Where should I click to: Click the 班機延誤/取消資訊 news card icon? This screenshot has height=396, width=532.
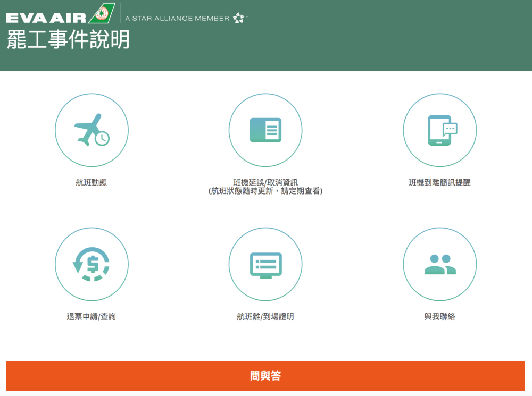pos(265,130)
